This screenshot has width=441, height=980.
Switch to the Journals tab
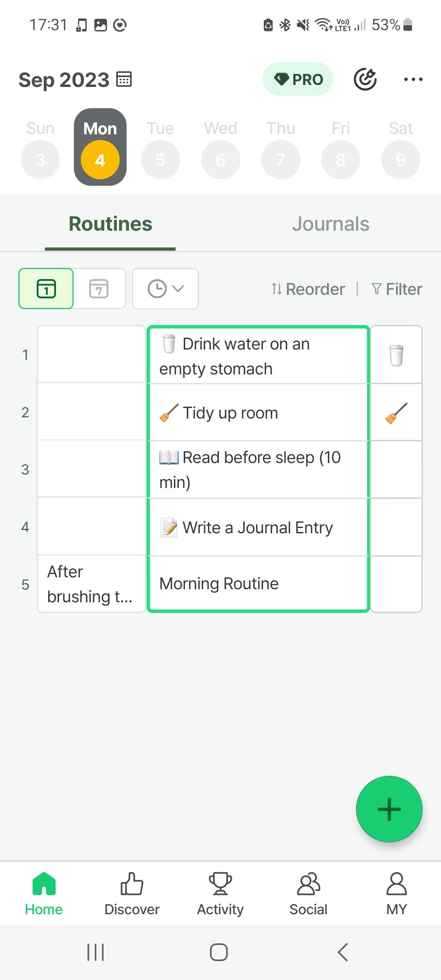click(331, 224)
